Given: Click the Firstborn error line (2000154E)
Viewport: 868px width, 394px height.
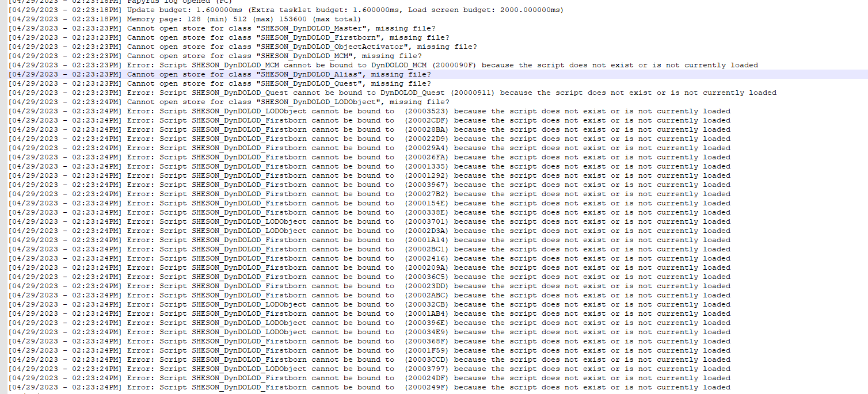Looking at the screenshot, I should coord(370,203).
